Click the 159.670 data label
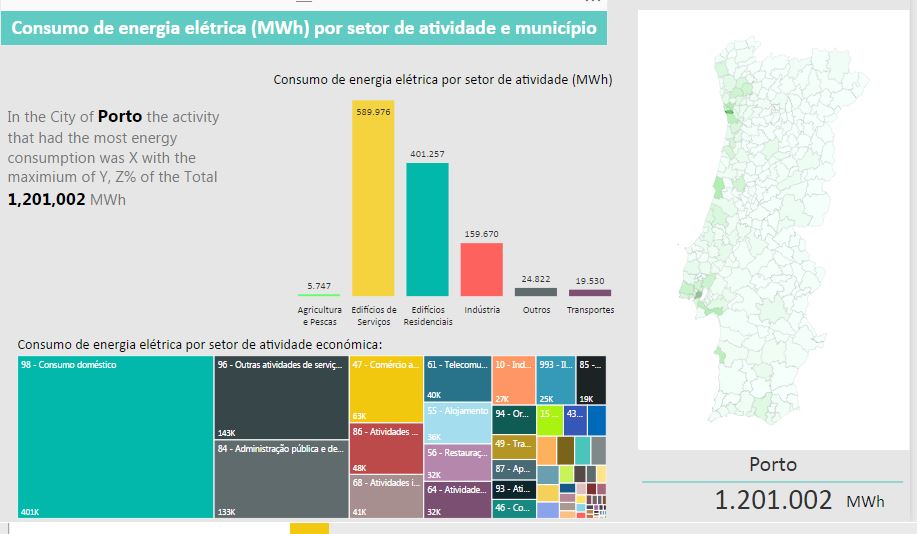 coord(481,234)
